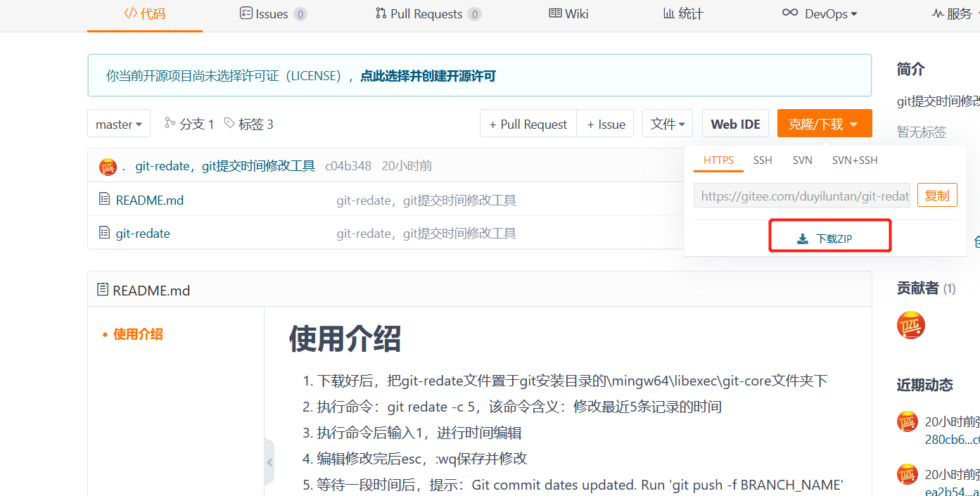Click the 暂无标签 tags text
This screenshot has width=980, height=496.
click(922, 132)
